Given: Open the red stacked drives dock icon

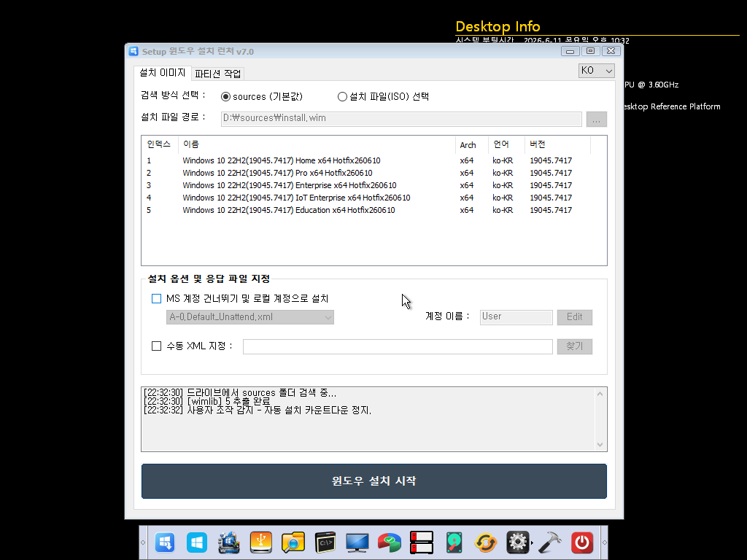Looking at the screenshot, I should click(x=422, y=542).
